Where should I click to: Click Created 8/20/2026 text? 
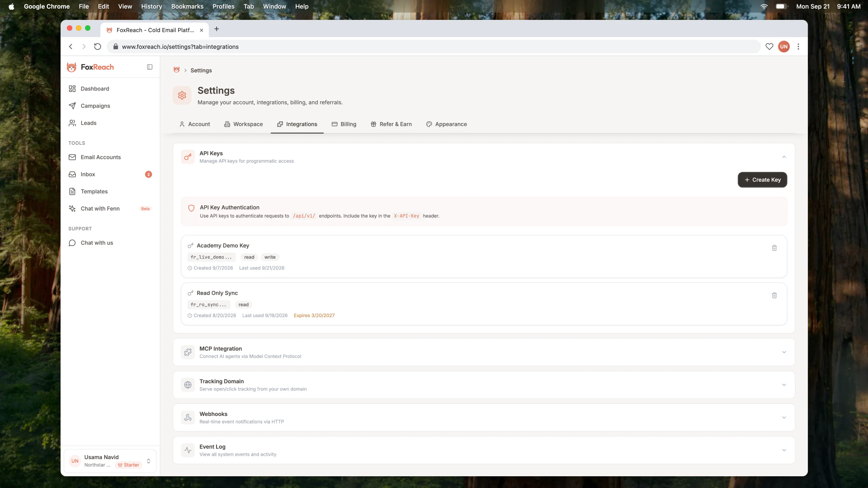(215, 315)
